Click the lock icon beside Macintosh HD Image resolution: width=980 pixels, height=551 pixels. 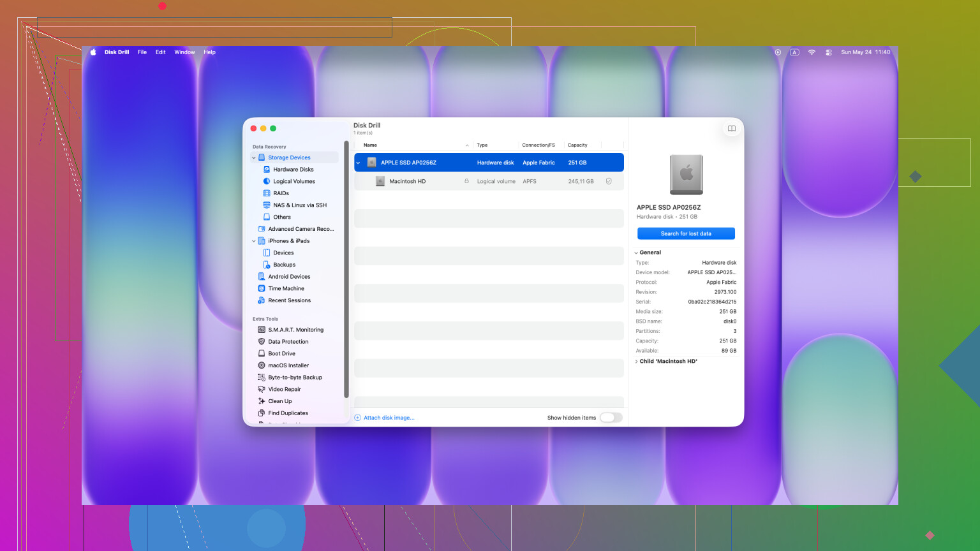click(466, 181)
